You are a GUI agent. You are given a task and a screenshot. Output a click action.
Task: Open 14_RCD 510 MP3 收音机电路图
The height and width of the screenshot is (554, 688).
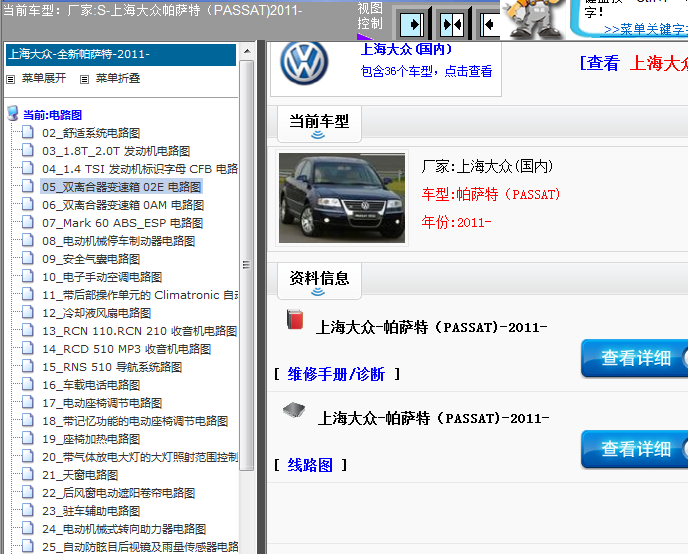[126, 349]
